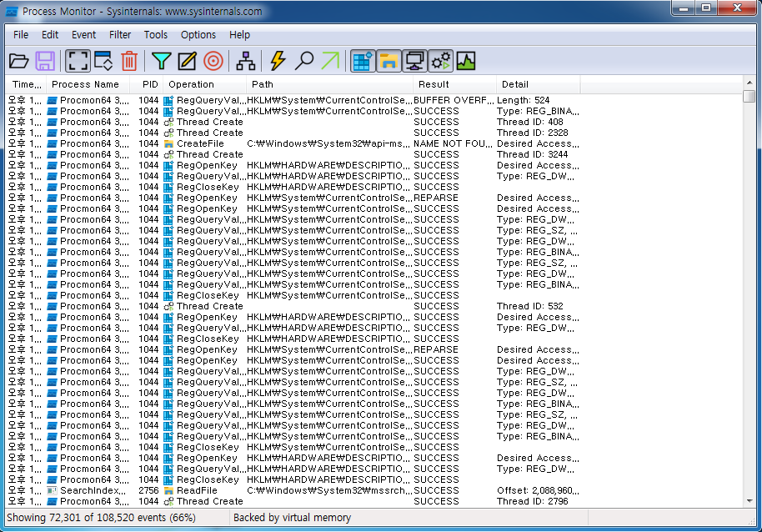Clear the display with the trash can icon
The height and width of the screenshot is (532, 762).
[129, 61]
